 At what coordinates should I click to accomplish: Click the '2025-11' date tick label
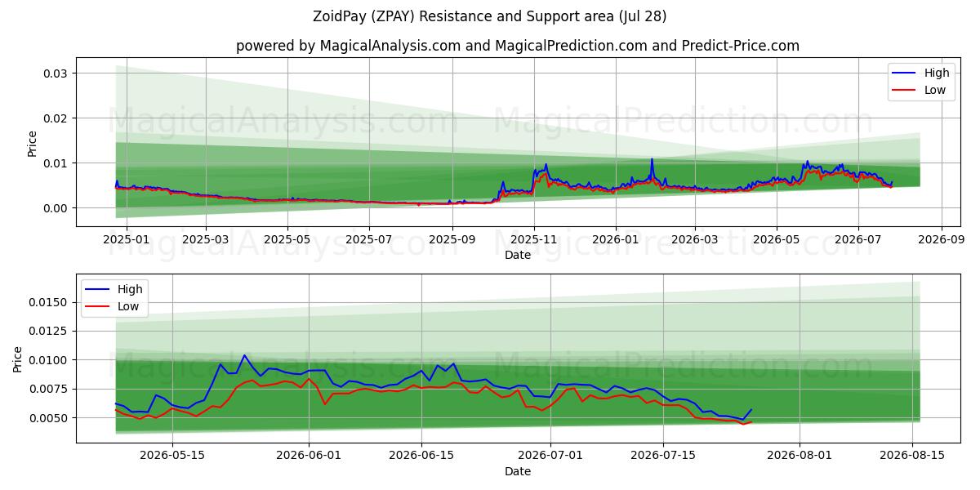pos(534,240)
